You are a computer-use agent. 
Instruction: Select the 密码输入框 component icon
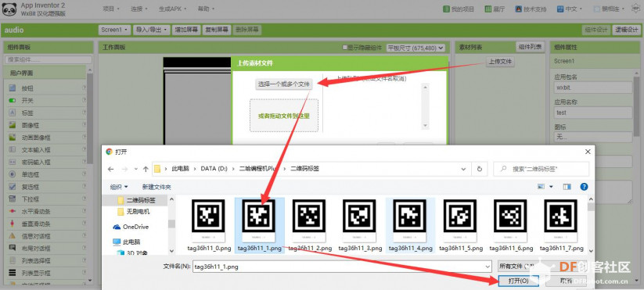coord(13,162)
